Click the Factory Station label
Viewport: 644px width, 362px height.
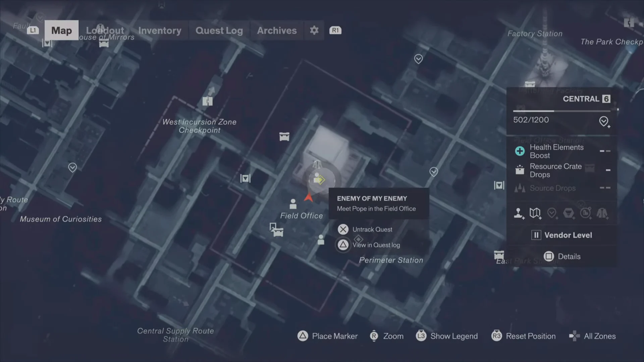[x=535, y=34]
